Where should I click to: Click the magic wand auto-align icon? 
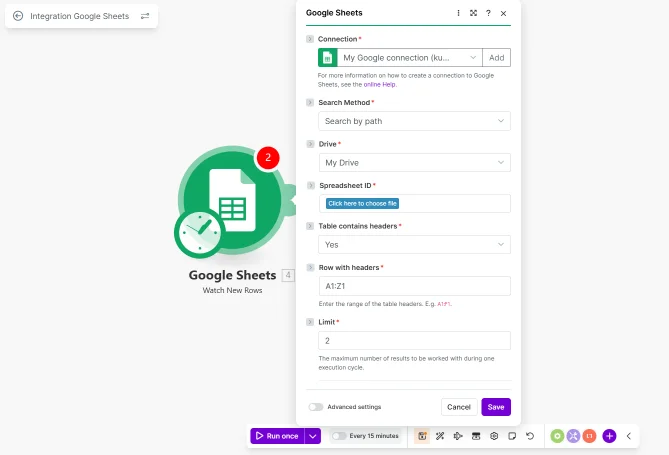click(x=440, y=436)
